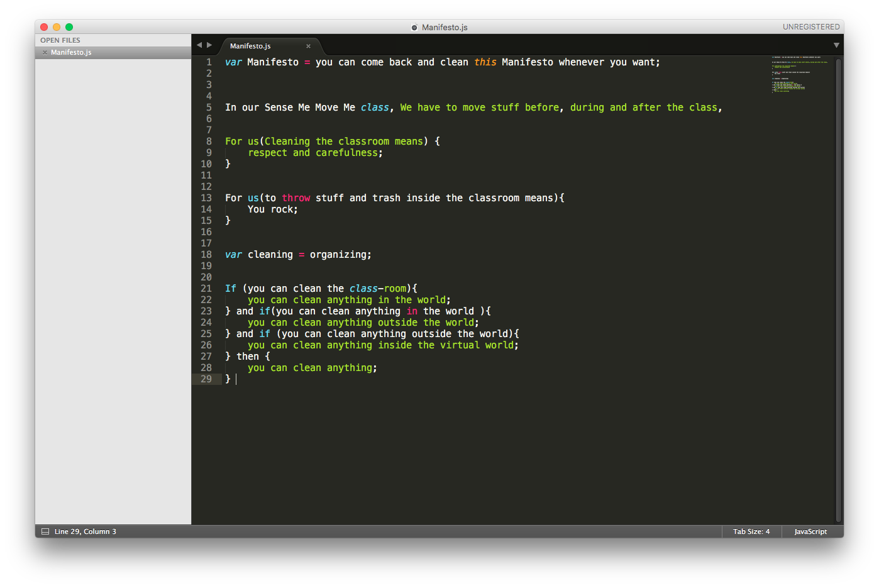The image size is (879, 588).
Task: Click 'virtual' on line 26
Action: 460,345
